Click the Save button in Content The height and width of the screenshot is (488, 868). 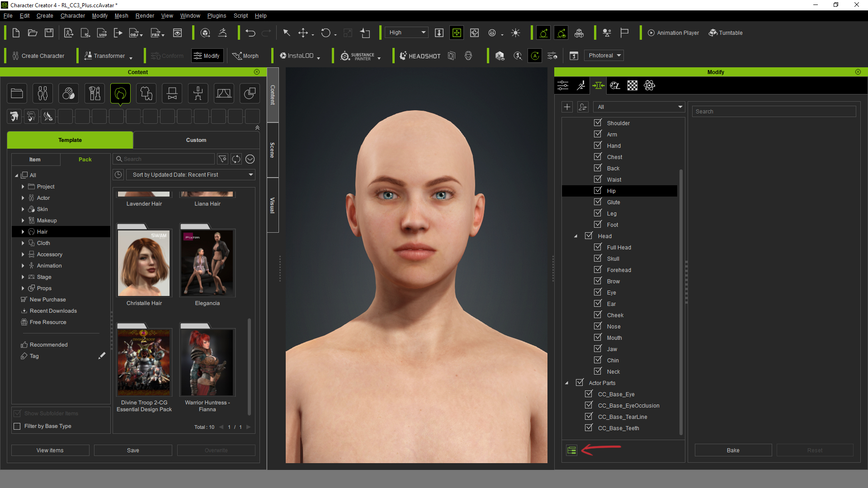(x=133, y=450)
